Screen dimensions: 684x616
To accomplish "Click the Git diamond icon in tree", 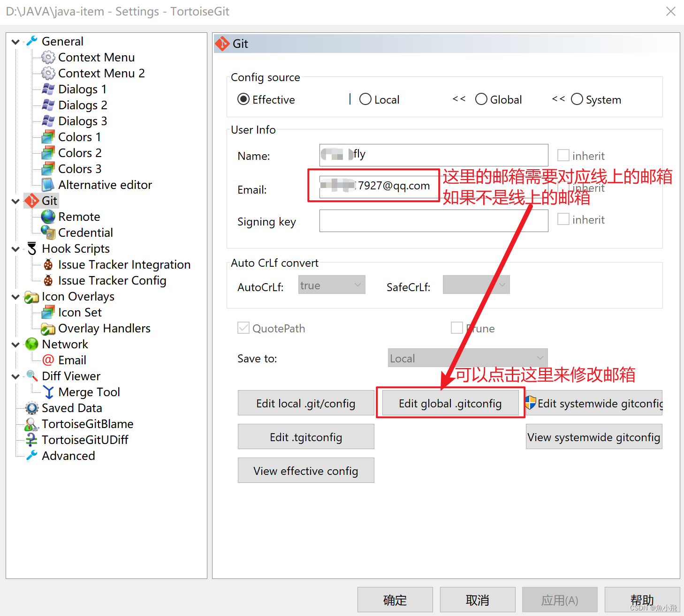I will (32, 201).
